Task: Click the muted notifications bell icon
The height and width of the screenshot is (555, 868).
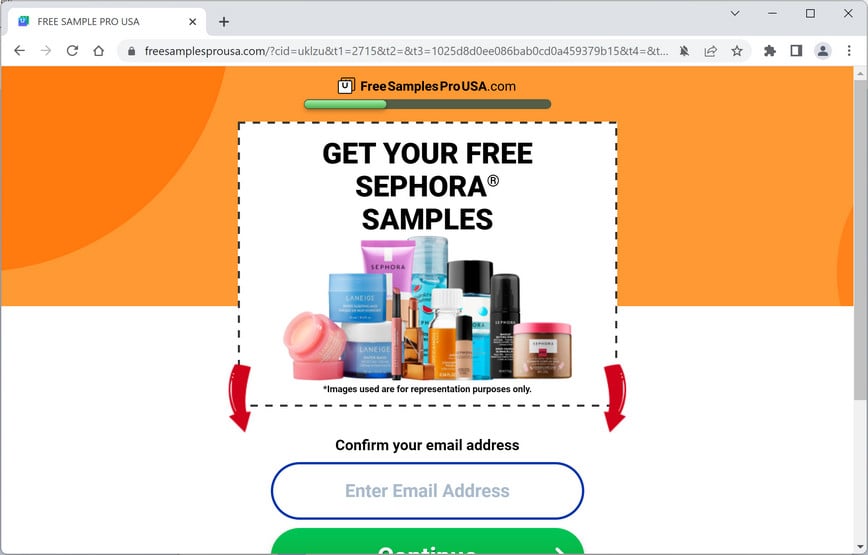Action: tap(684, 51)
